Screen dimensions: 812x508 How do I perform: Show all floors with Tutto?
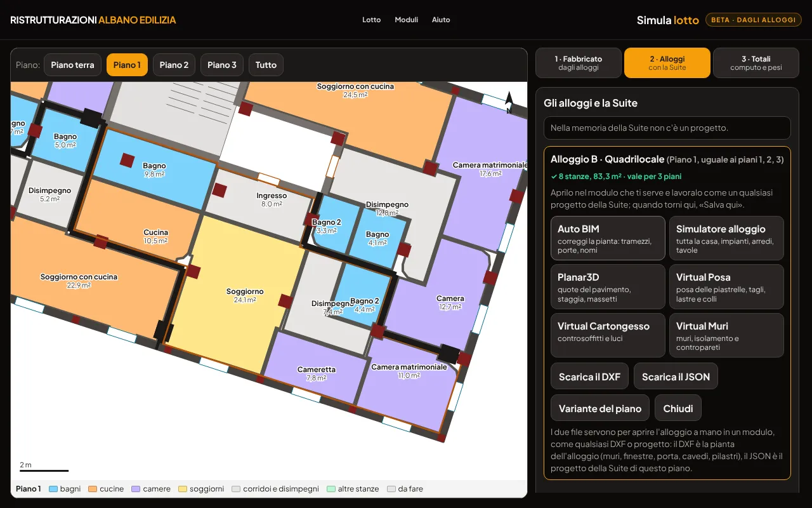click(266, 65)
